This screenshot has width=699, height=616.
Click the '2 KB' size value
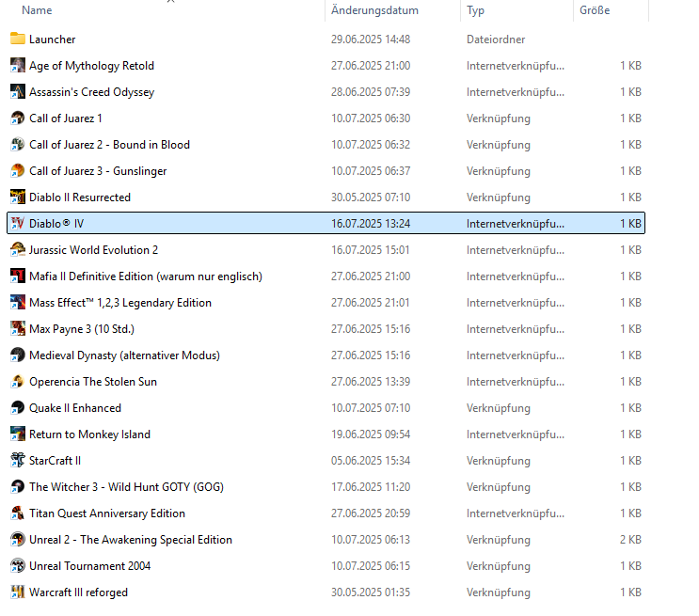630,539
